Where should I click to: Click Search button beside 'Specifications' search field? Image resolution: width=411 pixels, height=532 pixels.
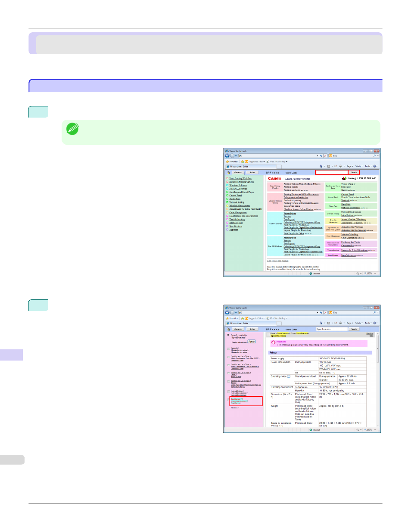point(354,329)
